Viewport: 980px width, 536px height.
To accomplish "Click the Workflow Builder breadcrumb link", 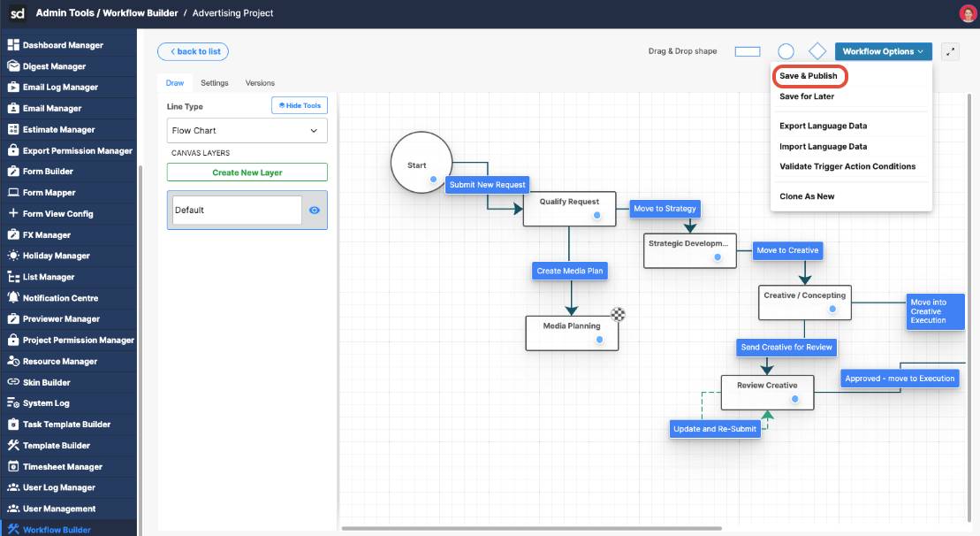I will point(140,13).
